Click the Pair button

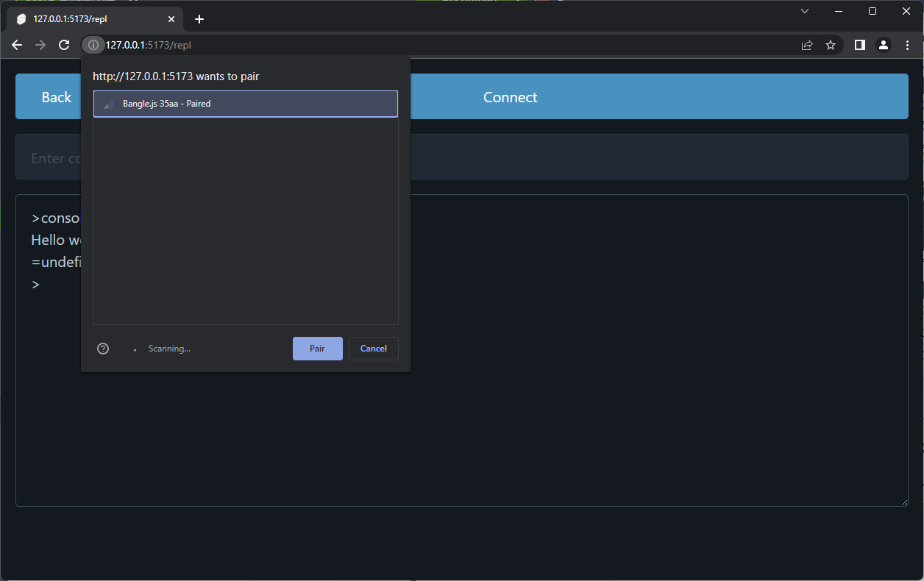click(317, 349)
